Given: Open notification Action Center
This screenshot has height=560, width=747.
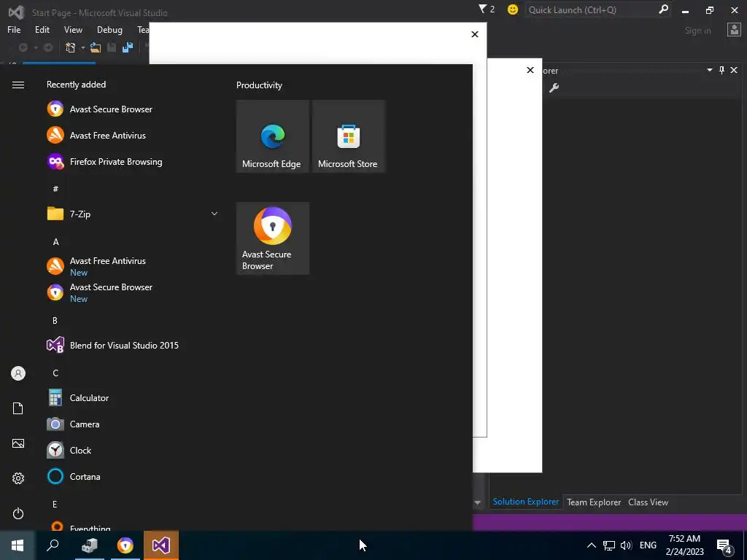Looking at the screenshot, I should click(724, 545).
